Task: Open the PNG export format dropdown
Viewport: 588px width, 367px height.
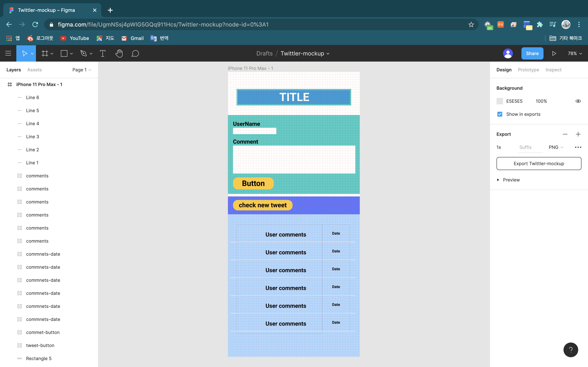Action: [556, 147]
